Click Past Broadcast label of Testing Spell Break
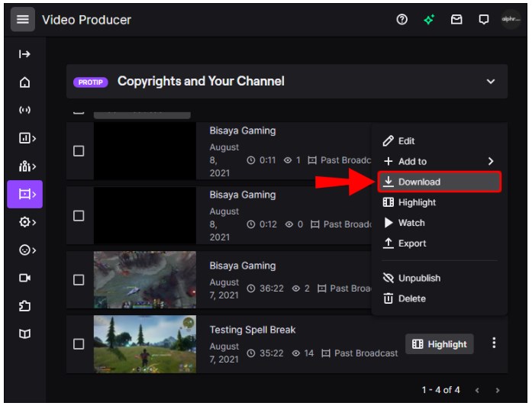Screen dimensions: 532x406 [x=366, y=353]
